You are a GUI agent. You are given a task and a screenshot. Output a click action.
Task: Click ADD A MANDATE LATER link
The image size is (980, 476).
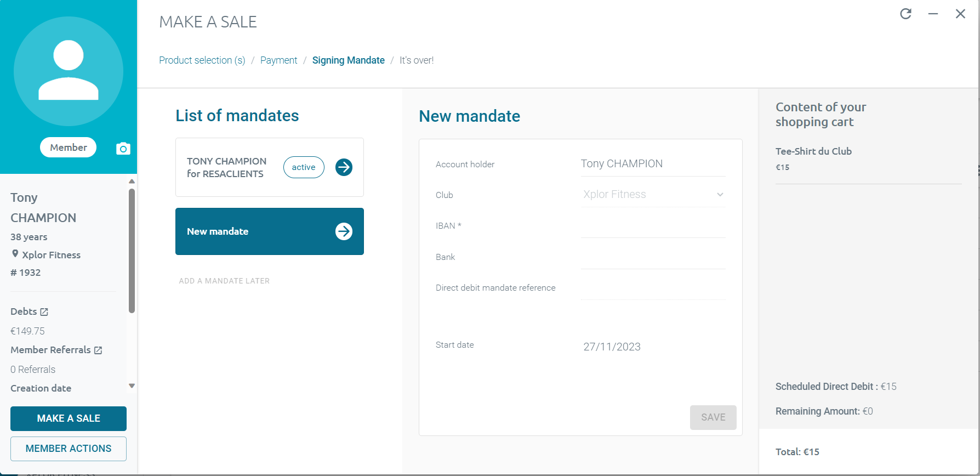224,281
